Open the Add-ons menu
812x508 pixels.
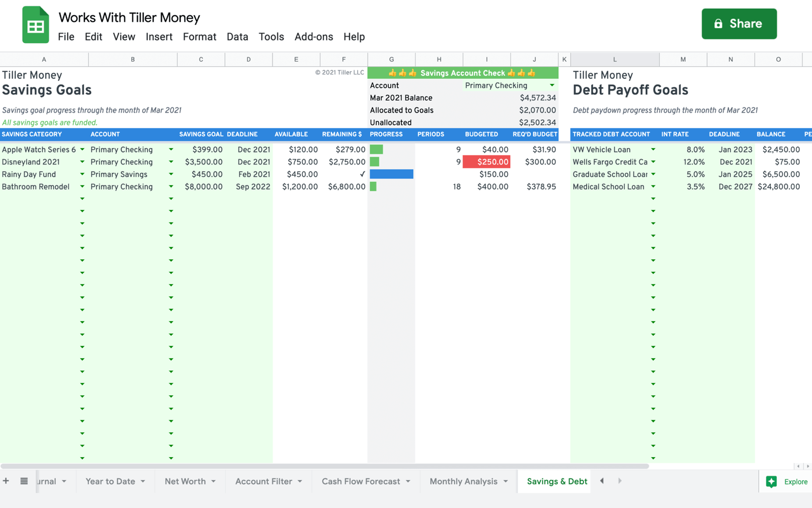point(314,37)
